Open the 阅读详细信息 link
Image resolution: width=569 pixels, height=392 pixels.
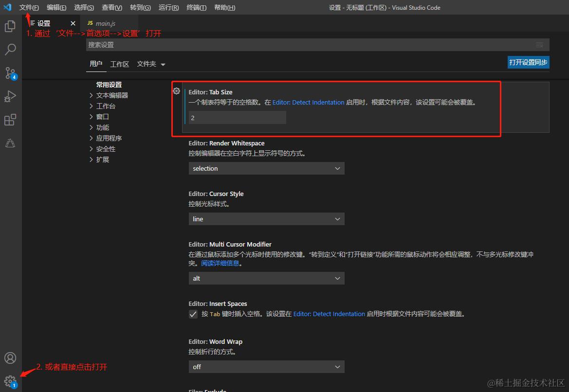(220, 263)
